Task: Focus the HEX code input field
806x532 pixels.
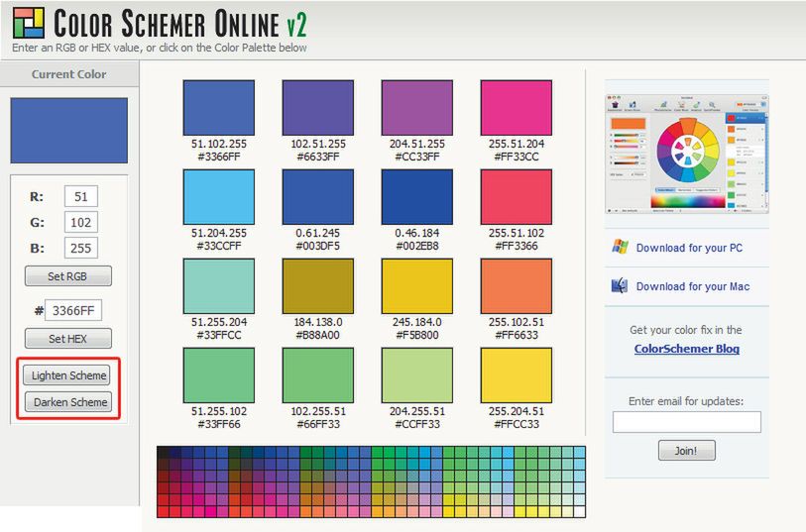Action: pos(73,310)
